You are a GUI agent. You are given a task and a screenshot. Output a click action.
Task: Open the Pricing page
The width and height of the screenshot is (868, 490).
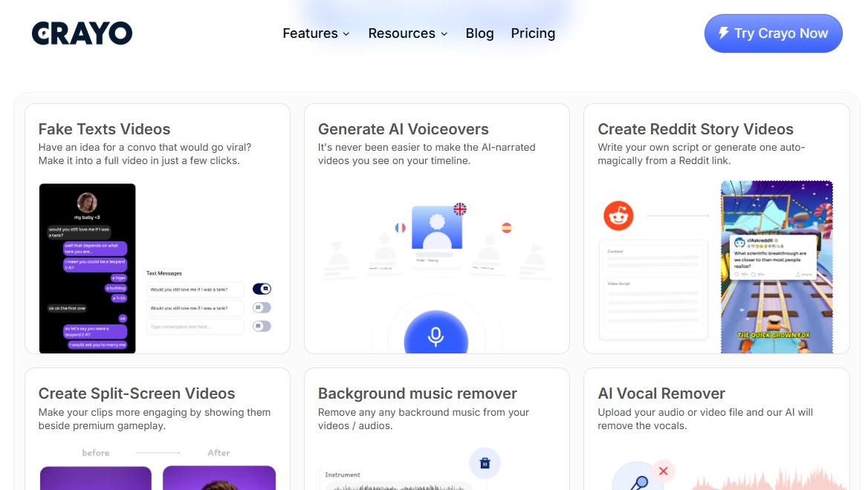(x=533, y=33)
